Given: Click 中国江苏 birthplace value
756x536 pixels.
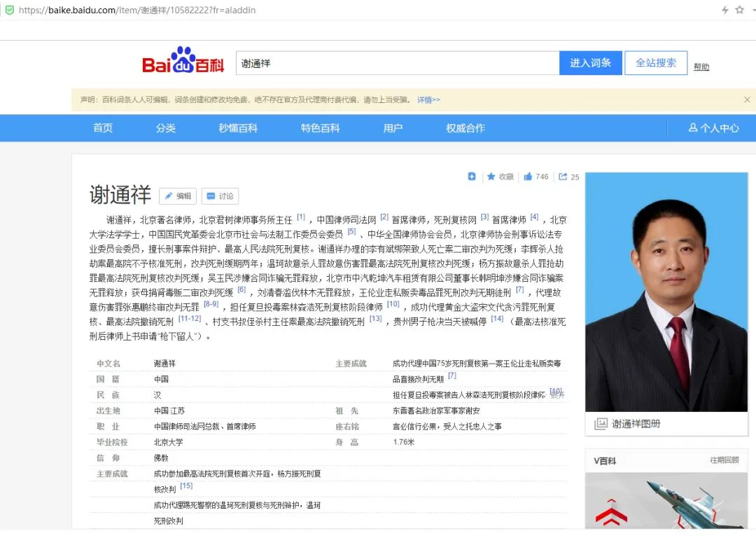Looking at the screenshot, I should pyautogui.click(x=169, y=411).
